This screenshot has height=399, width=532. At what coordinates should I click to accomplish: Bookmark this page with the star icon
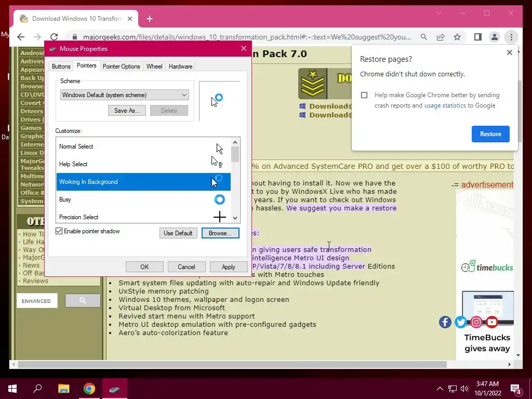(x=457, y=37)
